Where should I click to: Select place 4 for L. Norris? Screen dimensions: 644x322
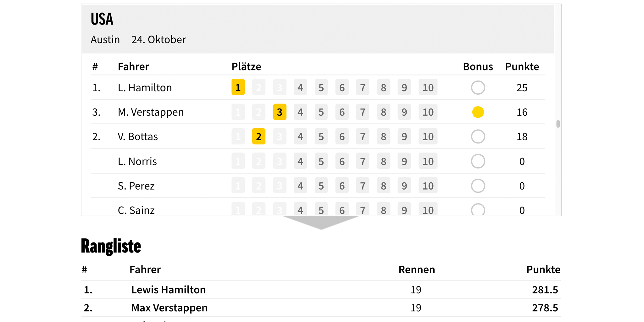[x=300, y=161]
